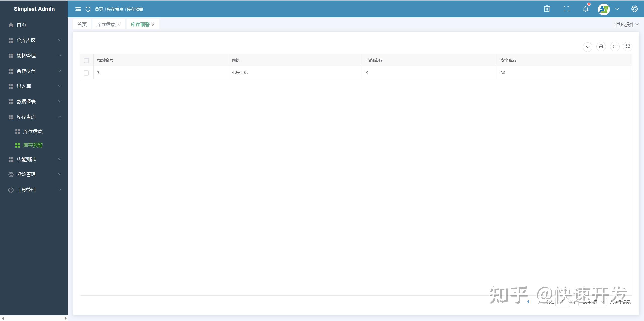Click the 当前库存 value 9
The height and width of the screenshot is (321, 644).
367,73
